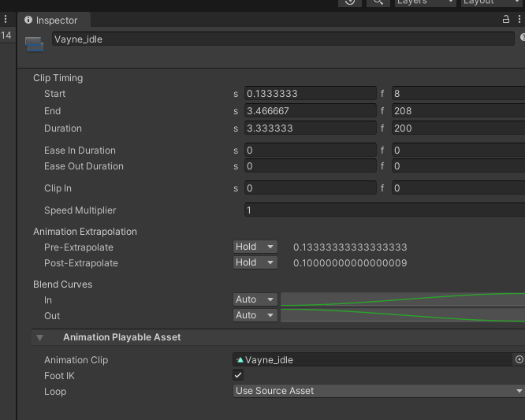
Task: Click the three-dot menu at left edge
Action: pos(6,20)
